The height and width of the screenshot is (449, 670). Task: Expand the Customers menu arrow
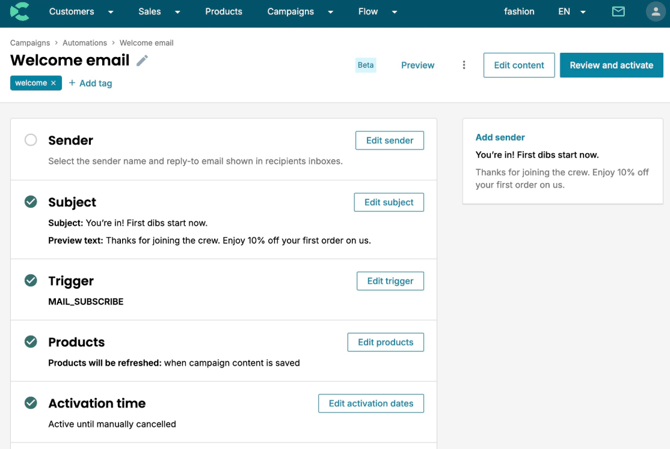coord(111,12)
